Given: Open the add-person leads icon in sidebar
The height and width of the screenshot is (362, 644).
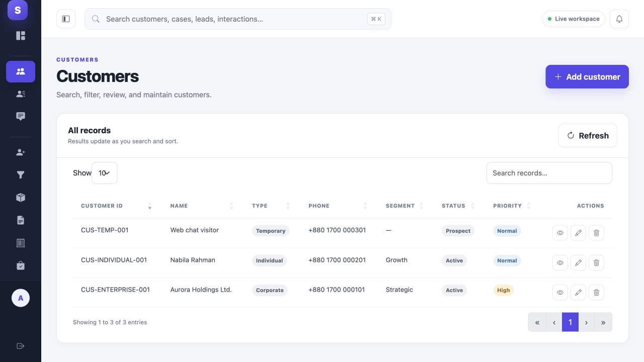Looking at the screenshot, I should 21,152.
